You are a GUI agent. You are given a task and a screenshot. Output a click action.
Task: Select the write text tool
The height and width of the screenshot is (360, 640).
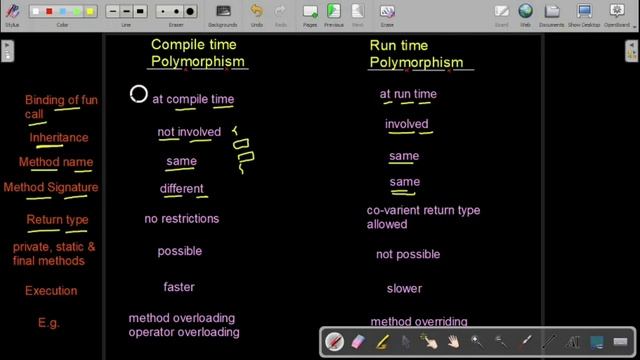572,342
